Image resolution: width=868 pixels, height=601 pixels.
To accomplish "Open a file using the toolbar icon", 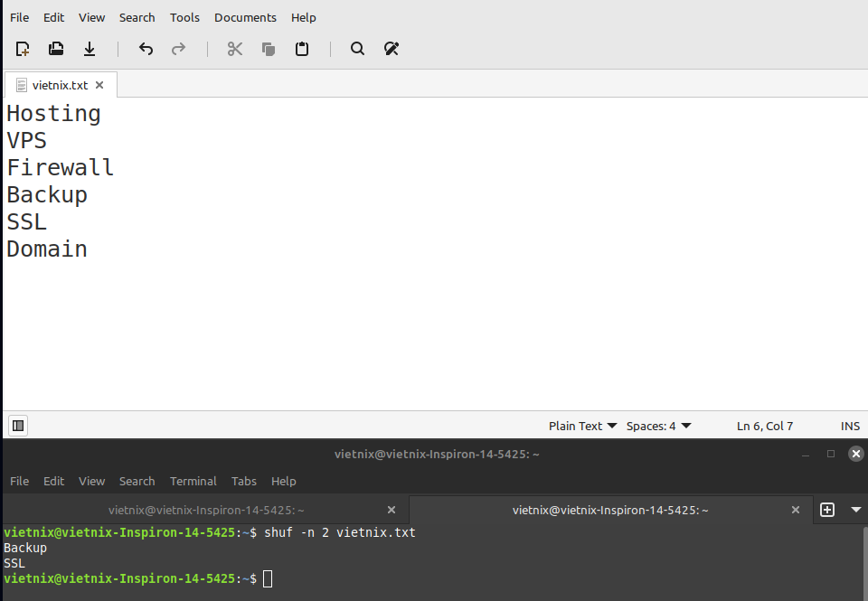I will (x=56, y=49).
